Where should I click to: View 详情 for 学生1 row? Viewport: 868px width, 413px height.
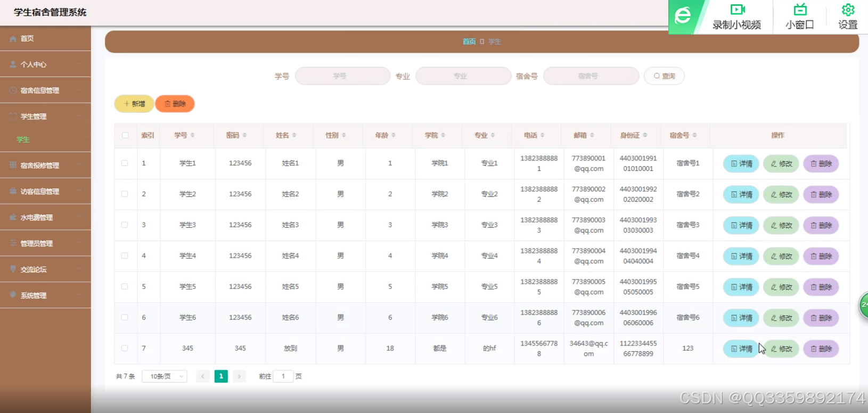[741, 163]
